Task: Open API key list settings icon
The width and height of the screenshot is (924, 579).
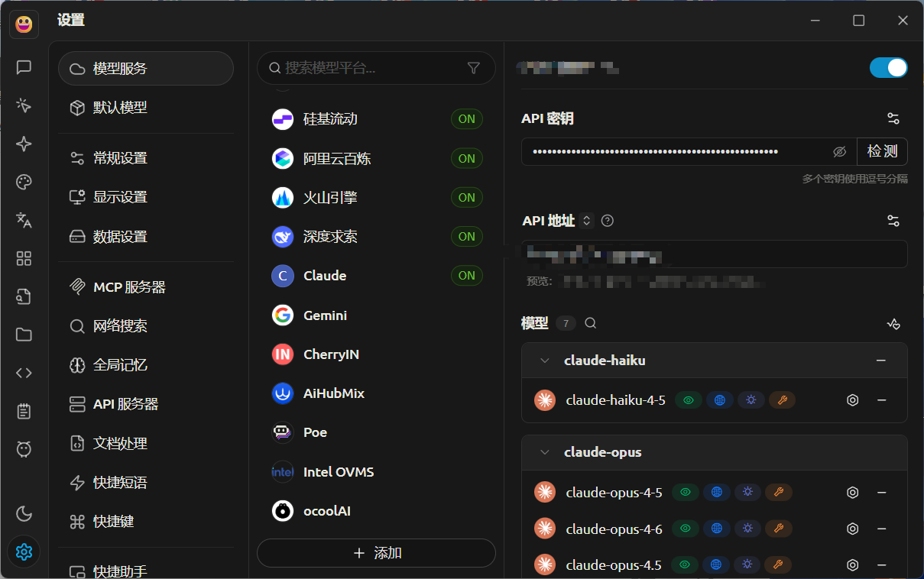Action: tap(893, 118)
